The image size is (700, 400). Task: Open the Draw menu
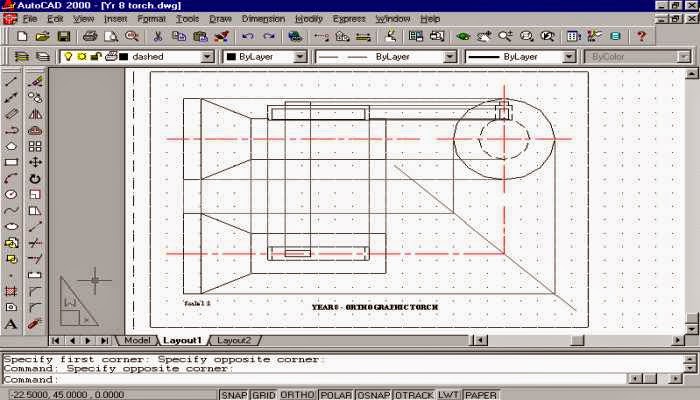pos(221,19)
